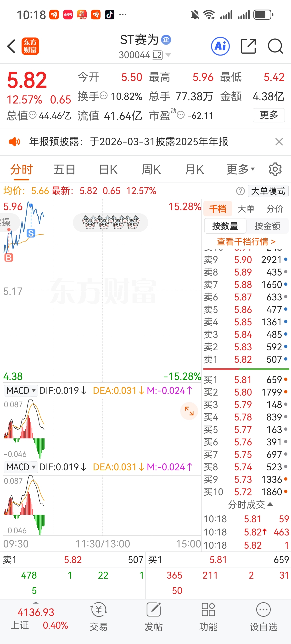
Task: Tap the S sell marker on chart
Action: pyautogui.click(x=31, y=233)
